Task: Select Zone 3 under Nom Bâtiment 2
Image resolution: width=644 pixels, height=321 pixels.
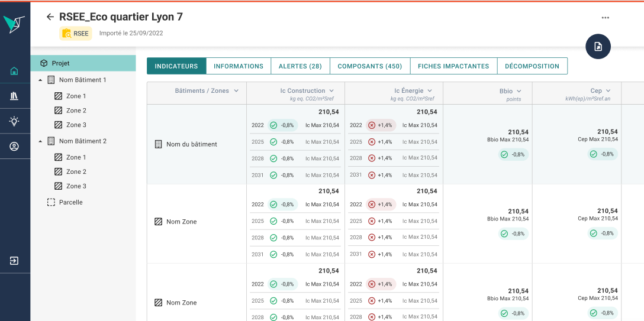Action: pos(76,186)
